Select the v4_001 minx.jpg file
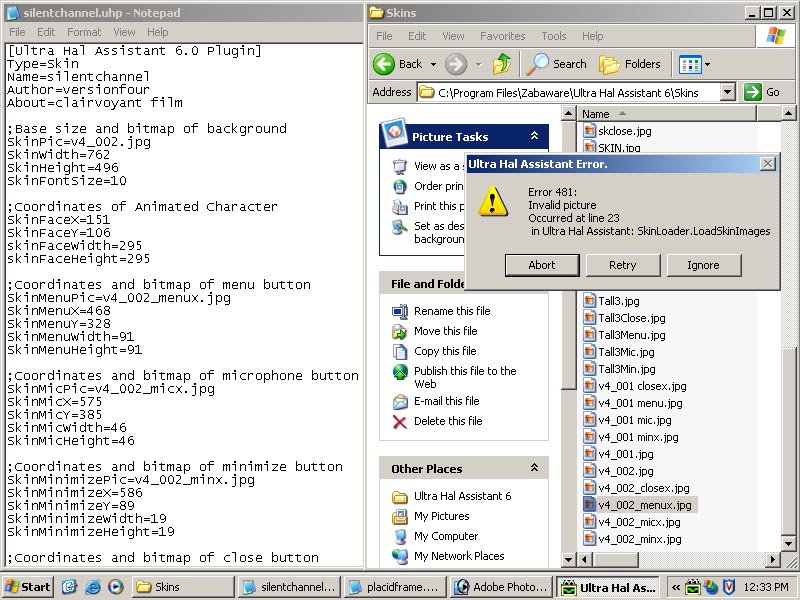Viewport: 800px width, 600px height. (x=631, y=437)
